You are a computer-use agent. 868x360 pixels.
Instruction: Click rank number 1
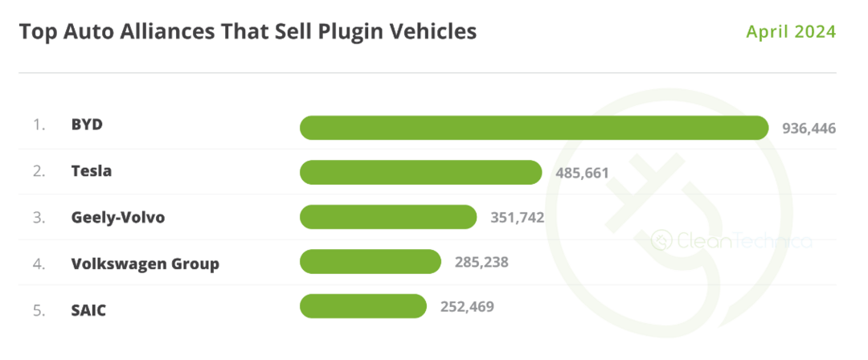[39, 125]
